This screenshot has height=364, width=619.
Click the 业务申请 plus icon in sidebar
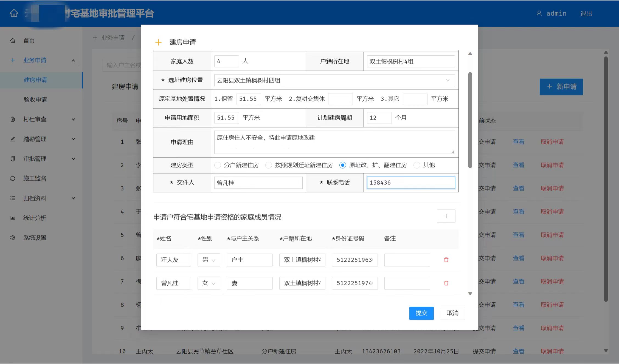pos(13,60)
